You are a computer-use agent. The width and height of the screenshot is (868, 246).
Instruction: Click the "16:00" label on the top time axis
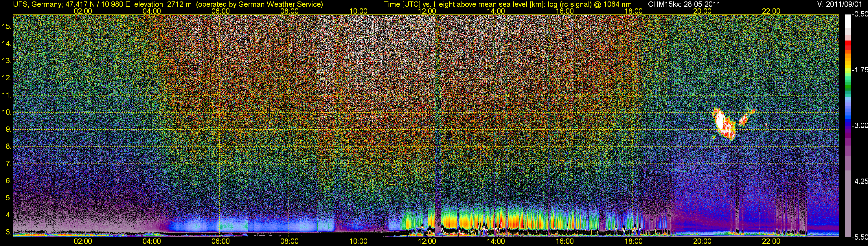tap(565, 11)
